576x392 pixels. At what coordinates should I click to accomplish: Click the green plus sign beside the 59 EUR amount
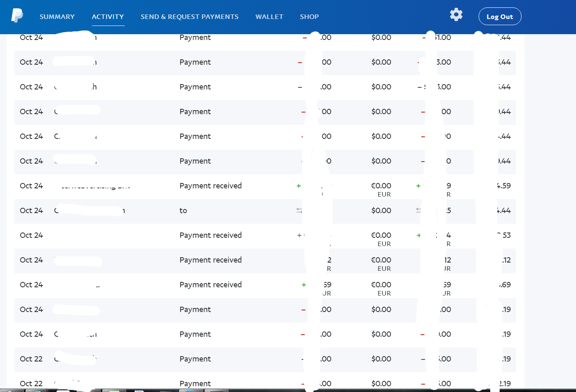click(x=304, y=284)
